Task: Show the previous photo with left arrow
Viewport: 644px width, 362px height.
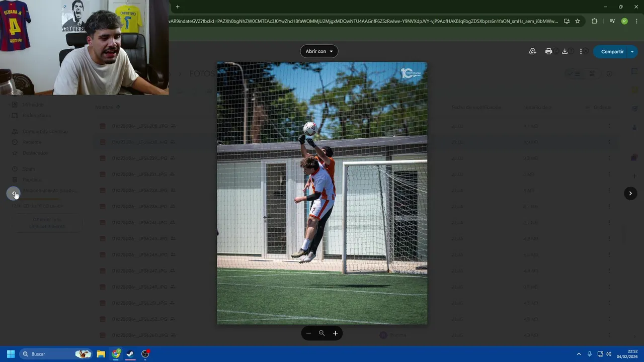Action: [x=14, y=193]
